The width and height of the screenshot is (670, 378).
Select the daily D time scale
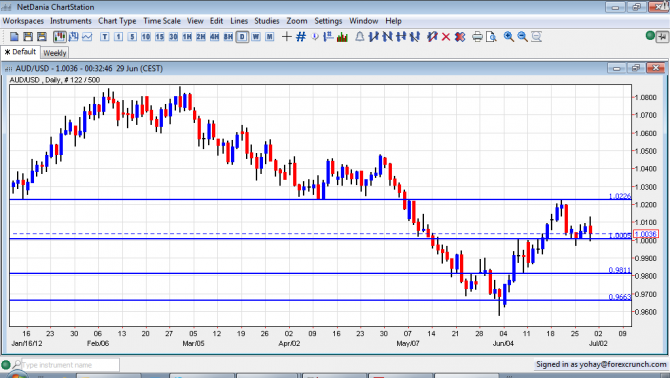point(242,37)
